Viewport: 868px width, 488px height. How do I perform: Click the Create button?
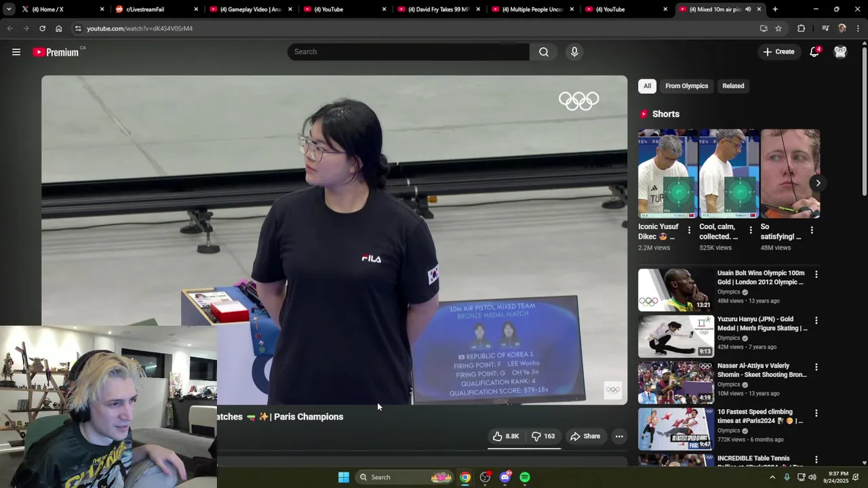click(778, 52)
